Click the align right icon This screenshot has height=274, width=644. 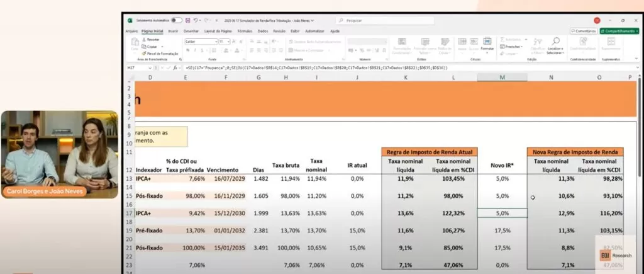click(267, 50)
